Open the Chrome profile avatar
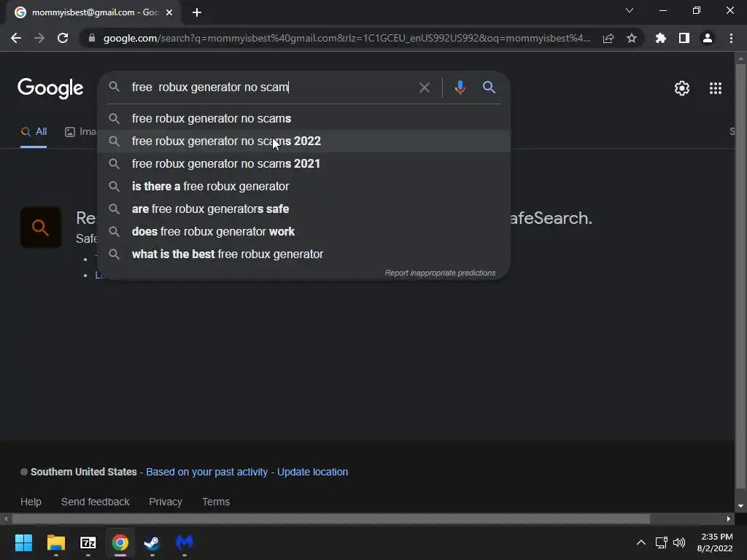Viewport: 747px width, 560px height. pos(708,38)
